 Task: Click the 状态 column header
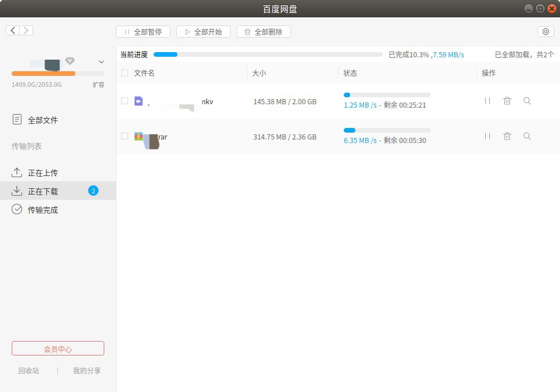click(x=350, y=73)
